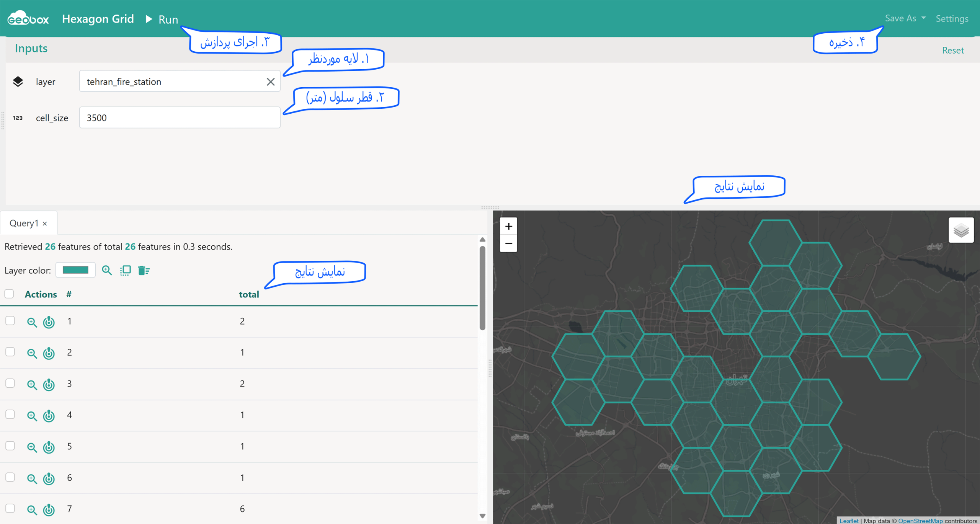The height and width of the screenshot is (524, 980).
Task: Click the Geobox logo
Action: (28, 18)
